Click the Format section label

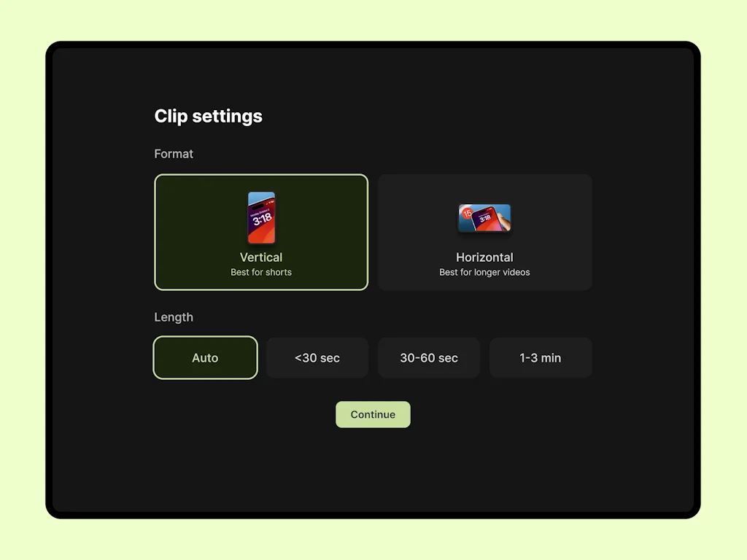click(174, 154)
